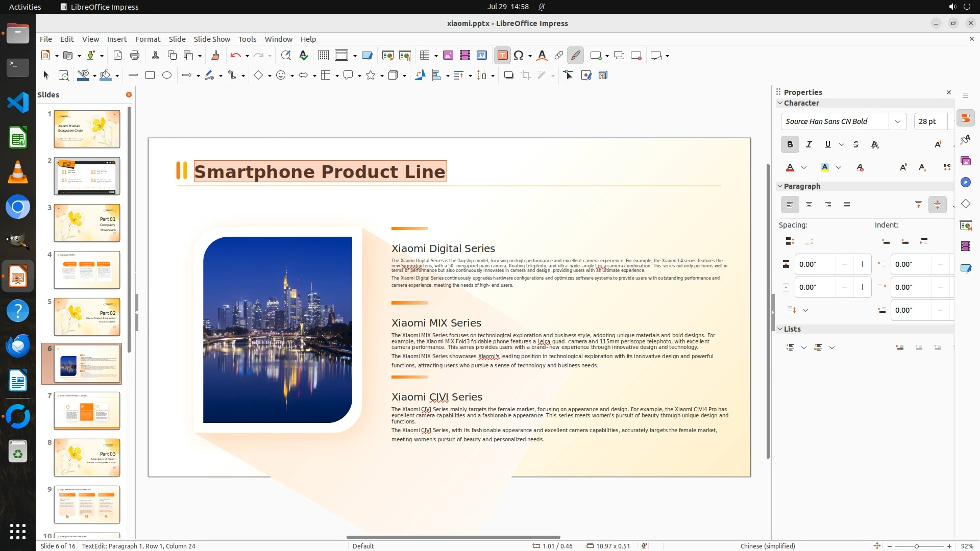Viewport: 980px width, 551px height.
Task: Toggle Italic formatting in sidebar
Action: point(808,145)
